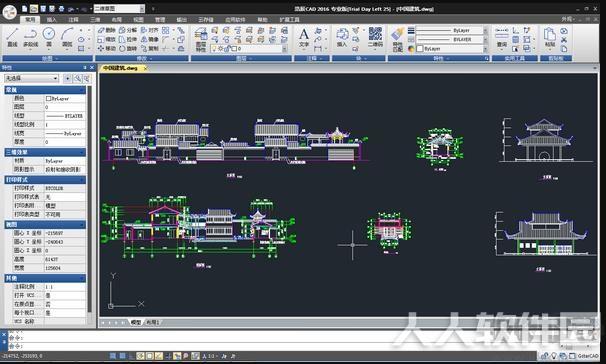
Task: Open the QR code (二维码) tool
Action: click(x=375, y=37)
